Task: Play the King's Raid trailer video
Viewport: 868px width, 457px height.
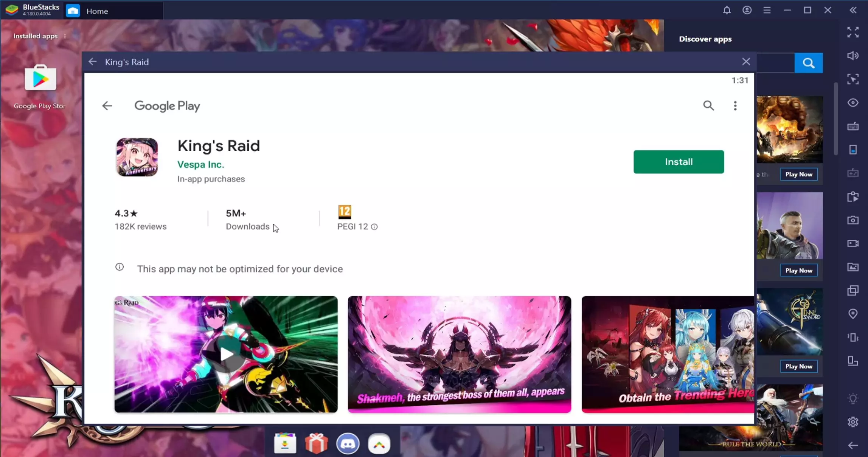Action: pos(226,354)
